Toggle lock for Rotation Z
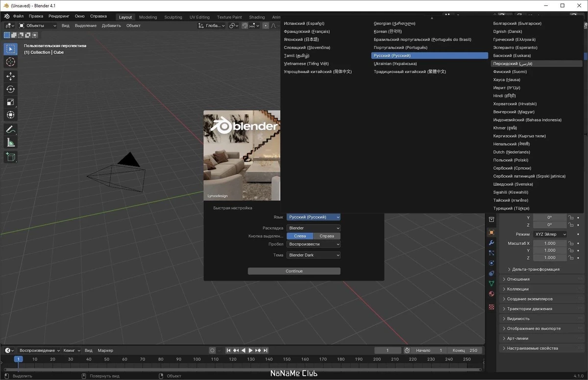The height and width of the screenshot is (380, 588). (x=570, y=225)
